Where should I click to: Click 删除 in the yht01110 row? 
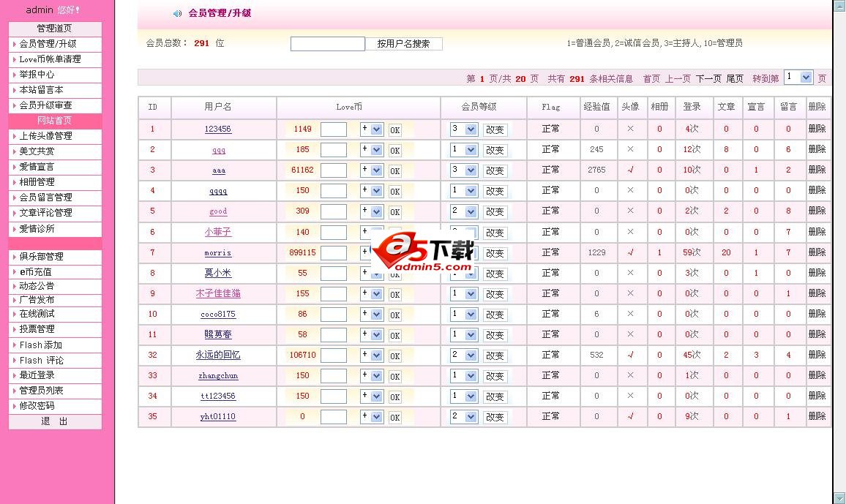817,416
